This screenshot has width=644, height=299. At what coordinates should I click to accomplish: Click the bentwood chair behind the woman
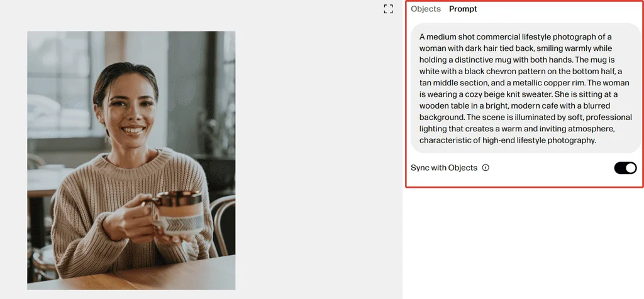click(x=223, y=225)
